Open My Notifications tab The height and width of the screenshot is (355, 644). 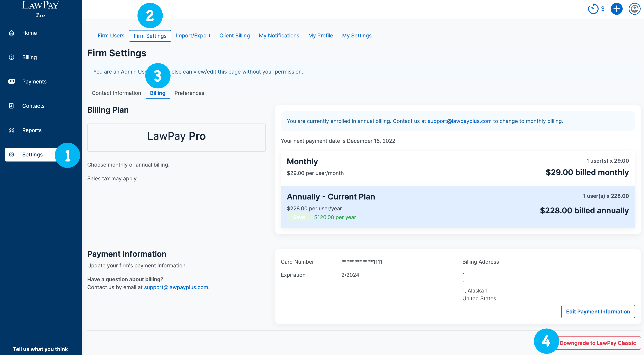tap(279, 36)
